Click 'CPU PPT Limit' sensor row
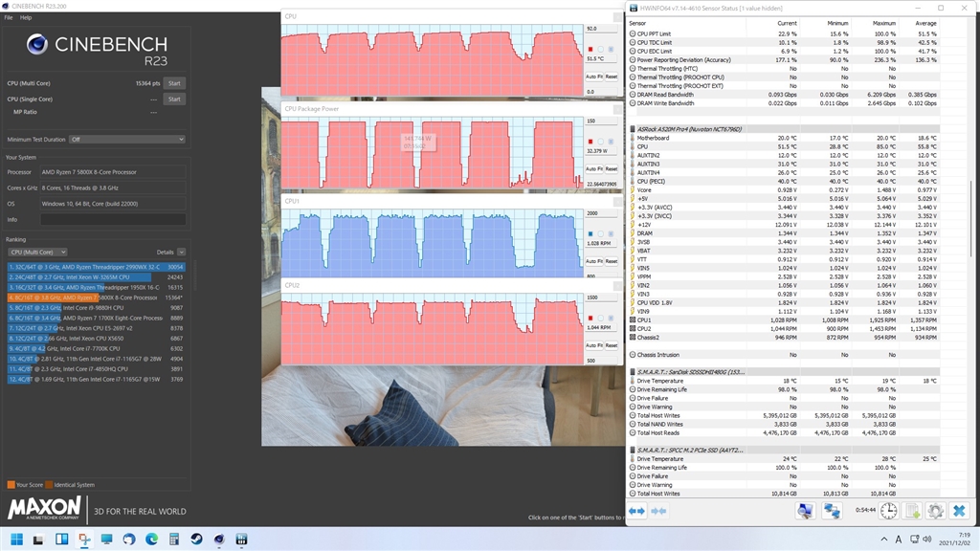 (784, 33)
